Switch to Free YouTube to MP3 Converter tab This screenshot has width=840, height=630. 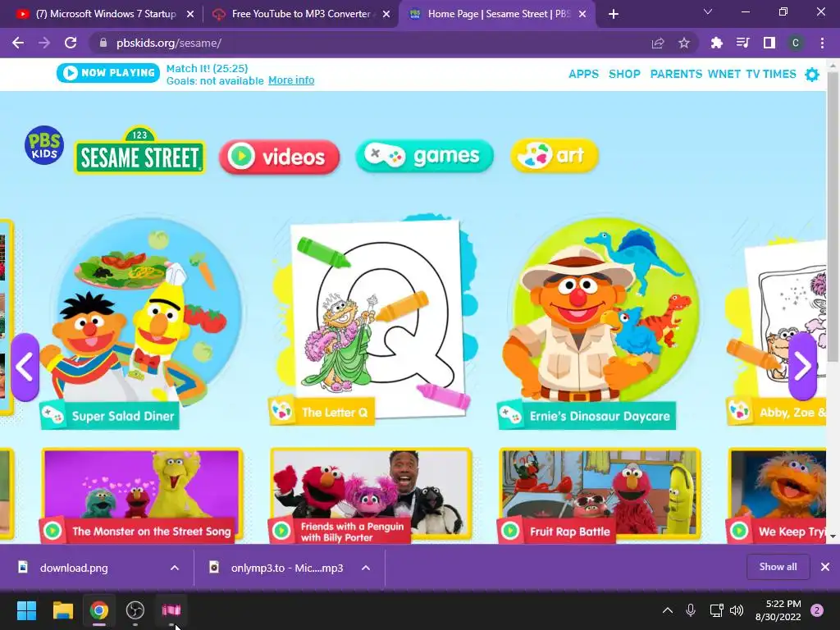tap(300, 15)
